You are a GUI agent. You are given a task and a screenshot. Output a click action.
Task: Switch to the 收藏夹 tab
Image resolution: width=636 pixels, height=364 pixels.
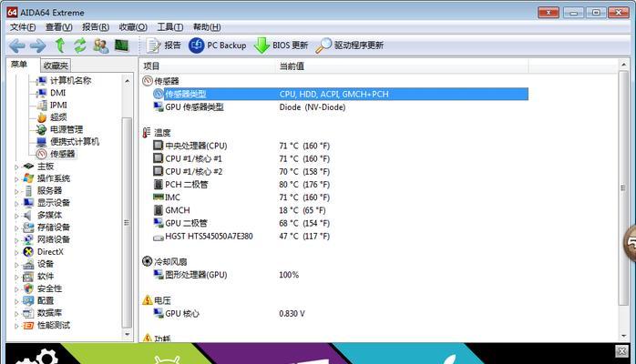(56, 66)
